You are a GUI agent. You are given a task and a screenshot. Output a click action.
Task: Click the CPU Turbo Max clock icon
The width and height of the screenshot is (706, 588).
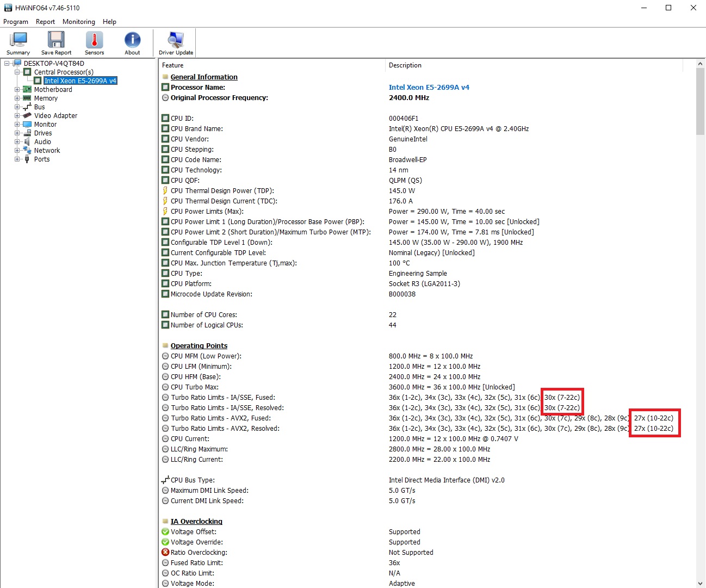point(165,387)
